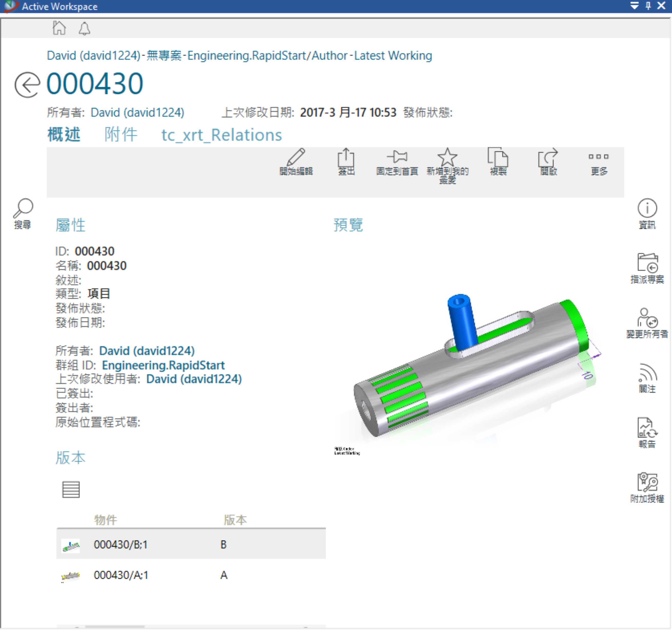This screenshot has height=630, width=672.
Task: Click the Preview (預覽) section heading
Action: (348, 225)
